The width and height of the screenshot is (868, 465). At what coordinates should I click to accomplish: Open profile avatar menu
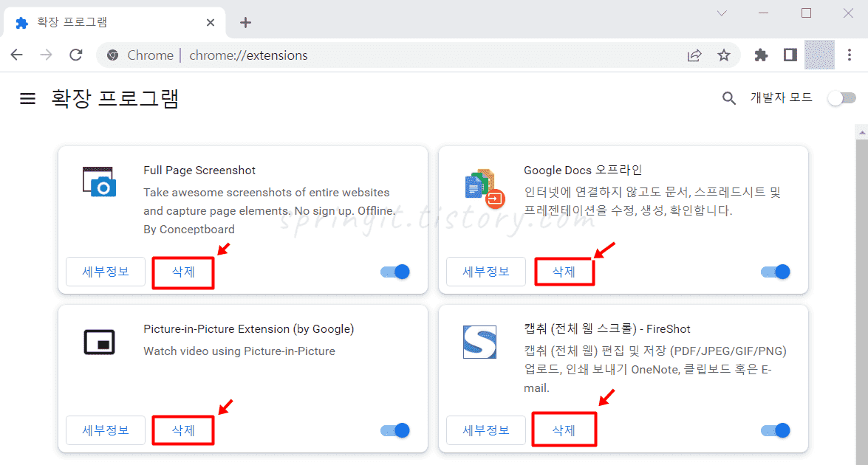click(x=819, y=55)
